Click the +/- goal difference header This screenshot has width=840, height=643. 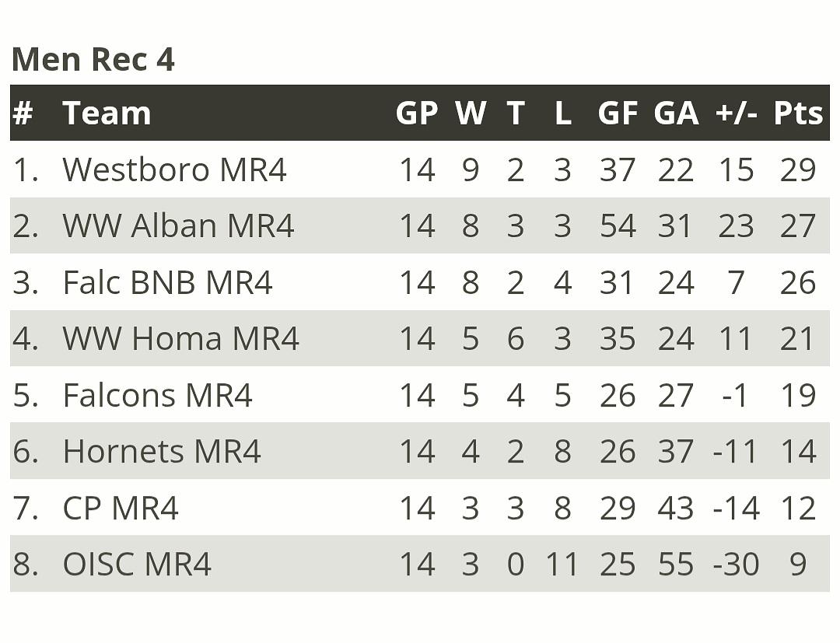coord(736,114)
